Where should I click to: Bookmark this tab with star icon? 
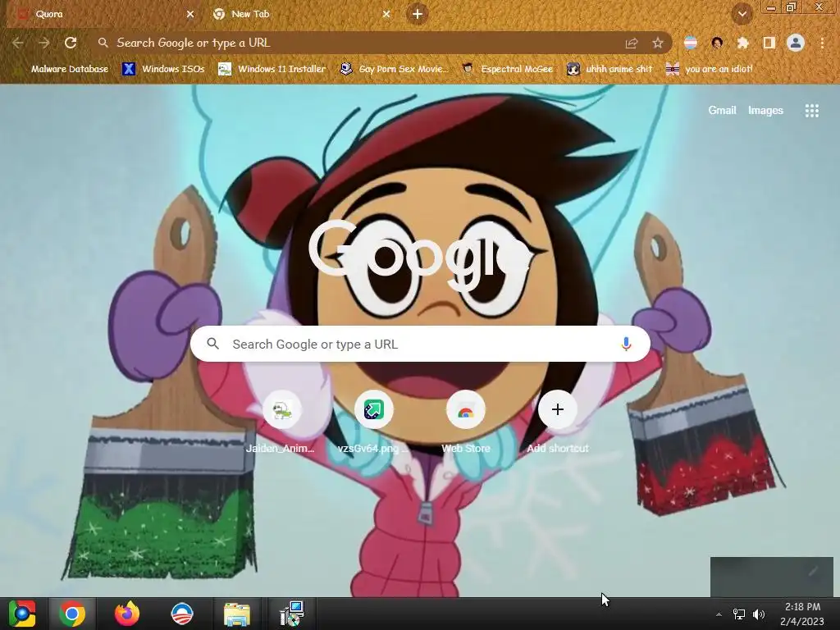tap(657, 43)
